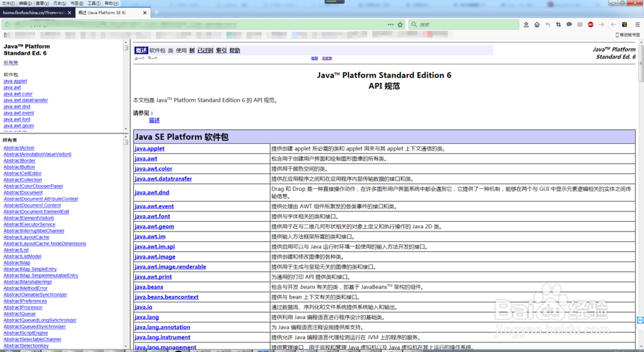This screenshot has height=352, width=644.
Task: Open java.awt.image.renderable package in table
Action: 171,266
